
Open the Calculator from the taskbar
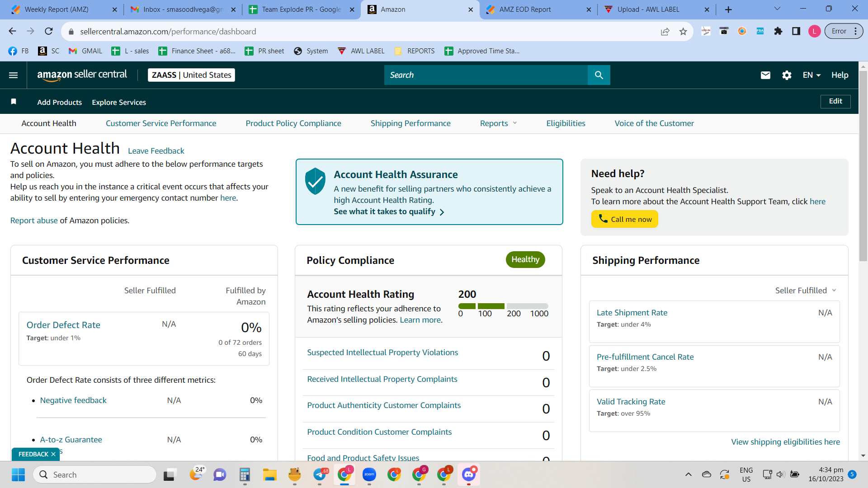[x=245, y=474]
